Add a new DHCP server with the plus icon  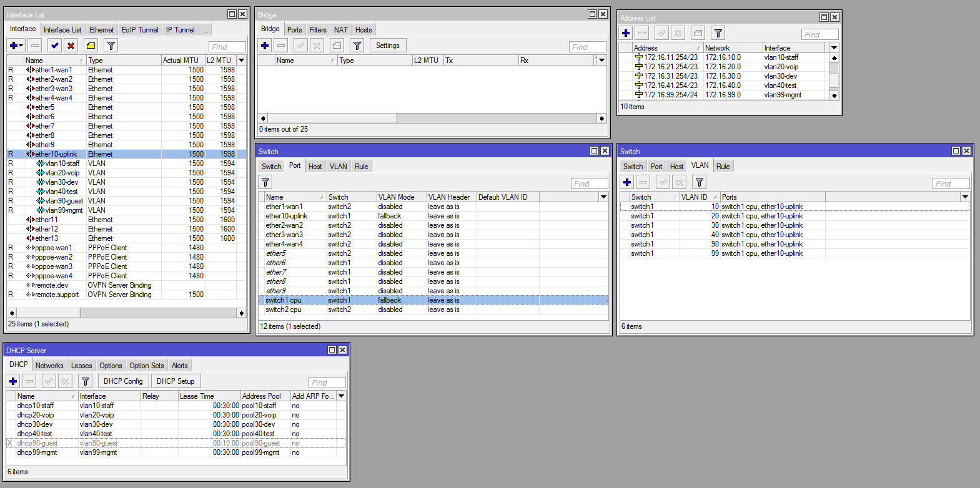coord(13,381)
